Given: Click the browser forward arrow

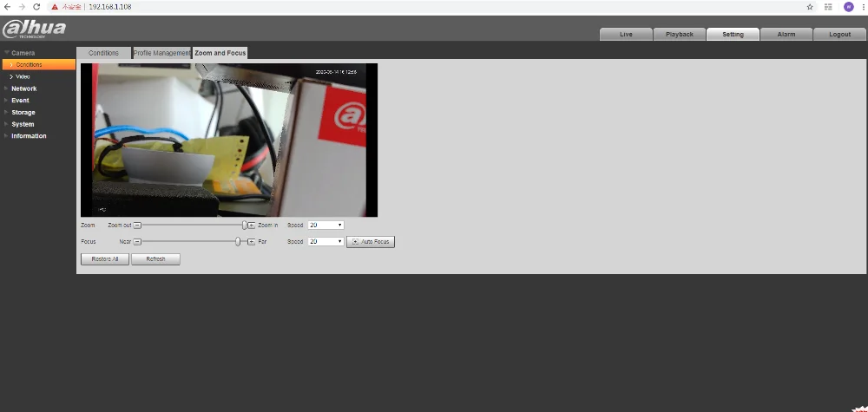Looking at the screenshot, I should pyautogui.click(x=23, y=7).
